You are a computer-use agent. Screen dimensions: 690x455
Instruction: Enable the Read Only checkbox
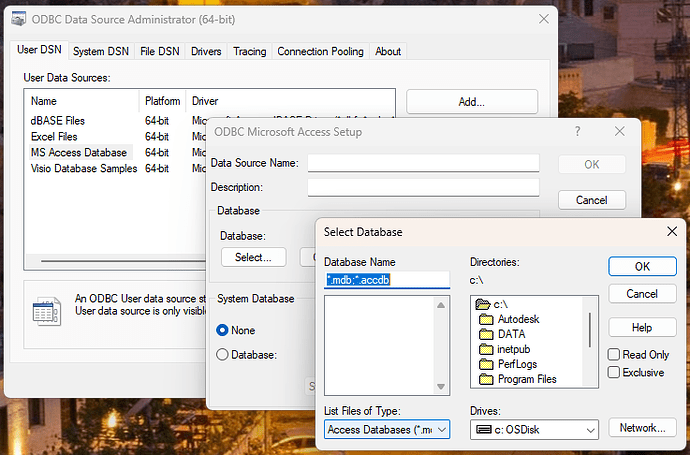pyautogui.click(x=614, y=354)
